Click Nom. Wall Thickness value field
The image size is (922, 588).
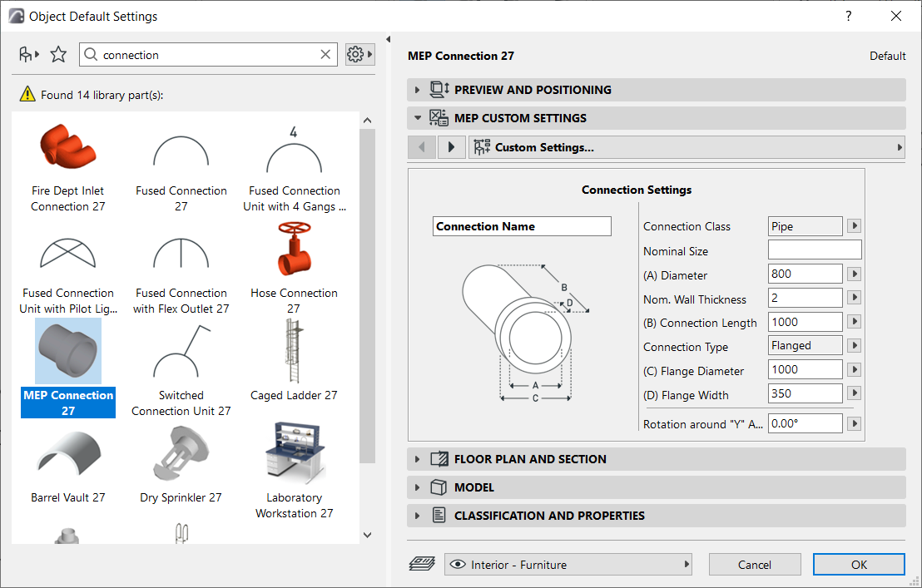(805, 298)
